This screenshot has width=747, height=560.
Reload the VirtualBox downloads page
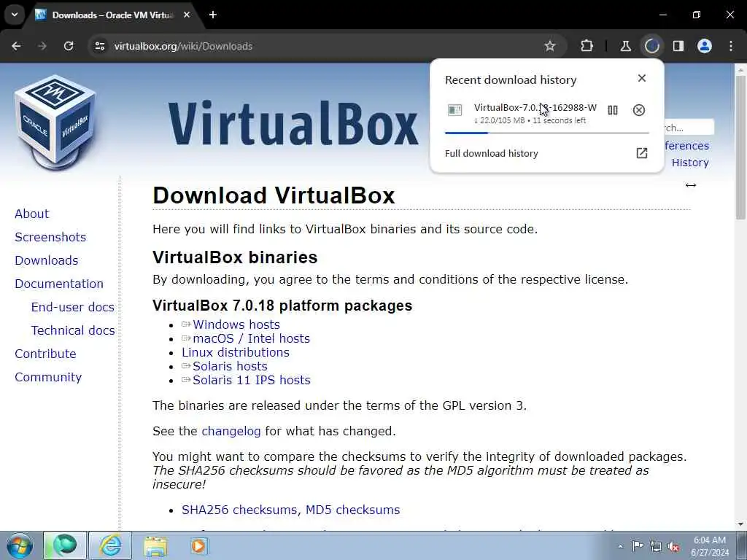tap(69, 46)
